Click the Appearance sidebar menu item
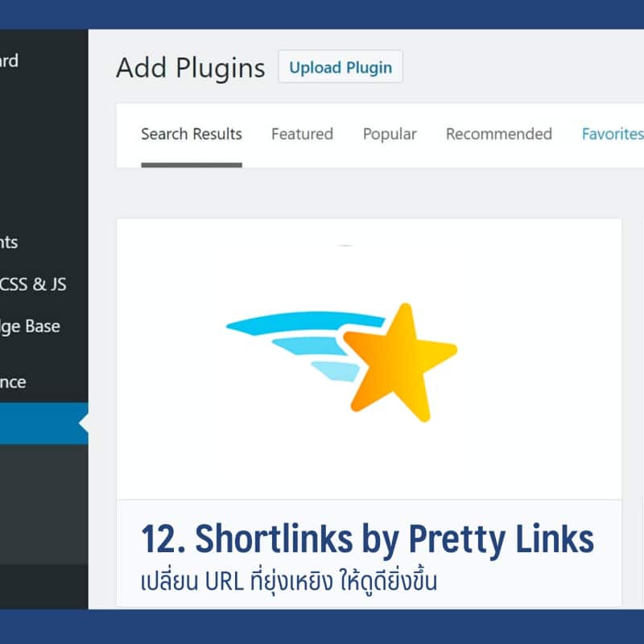The image size is (644, 644). pyautogui.click(x=24, y=382)
